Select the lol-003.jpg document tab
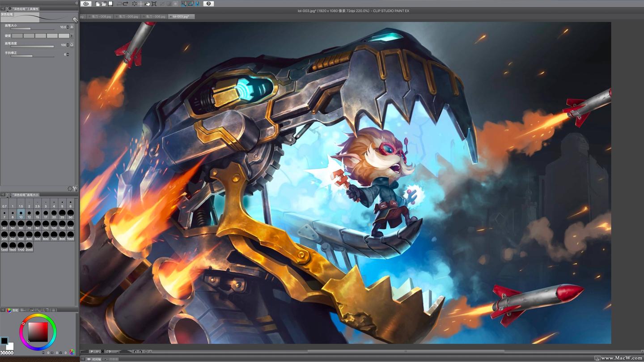This screenshot has height=362, width=644. (x=181, y=17)
